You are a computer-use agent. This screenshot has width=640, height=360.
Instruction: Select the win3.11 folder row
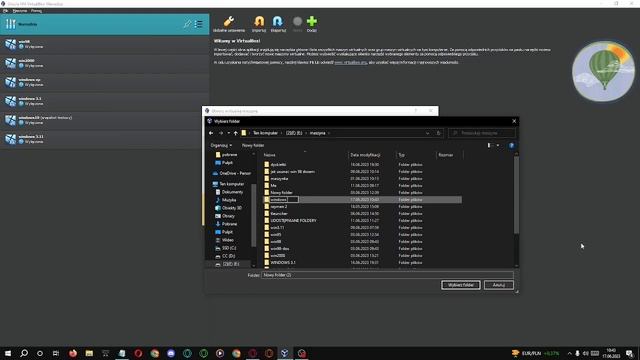tap(362, 227)
